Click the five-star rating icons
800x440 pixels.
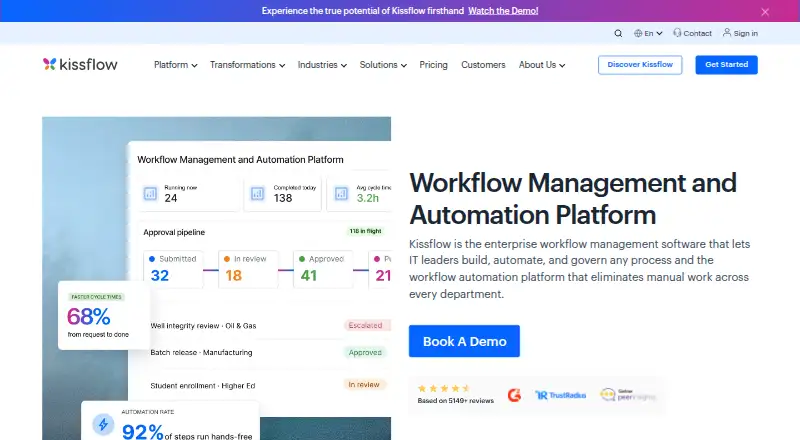(443, 388)
